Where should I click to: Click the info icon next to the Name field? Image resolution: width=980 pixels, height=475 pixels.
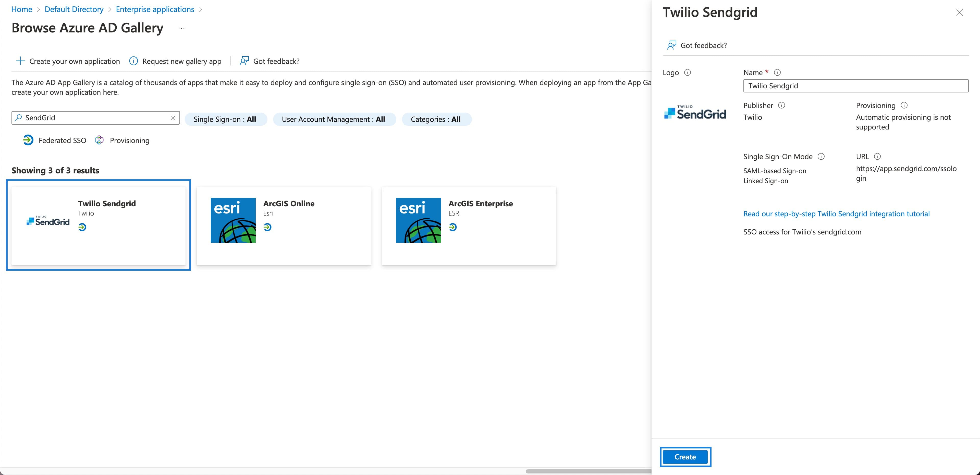tap(778, 72)
